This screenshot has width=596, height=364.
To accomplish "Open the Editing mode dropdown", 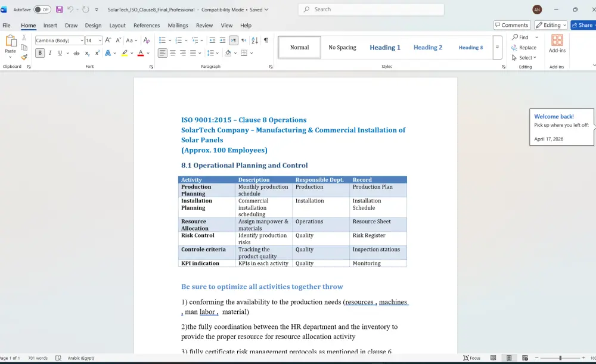I will pyautogui.click(x=550, y=25).
